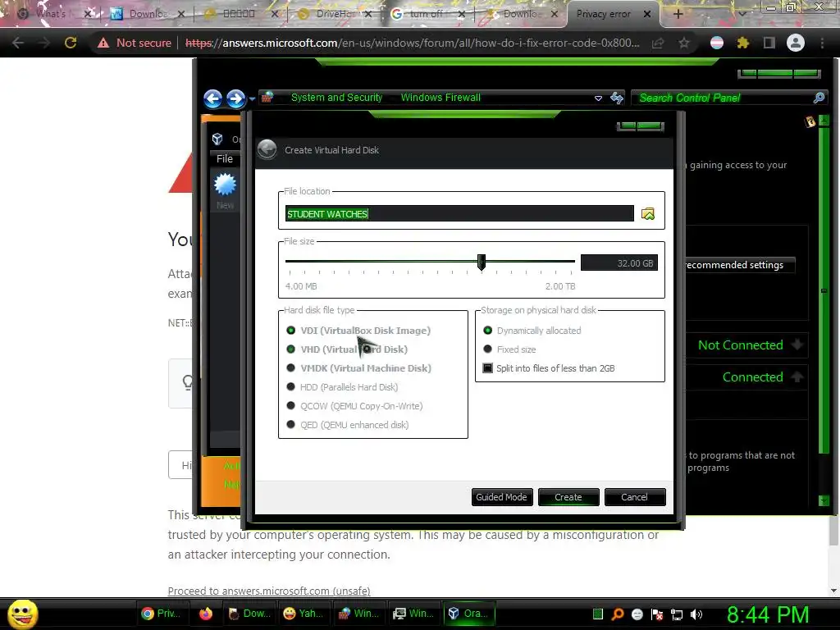Viewport: 840px width, 630px height.
Task: Select VHD (Virtual Hard Disk) option
Action: click(347, 349)
